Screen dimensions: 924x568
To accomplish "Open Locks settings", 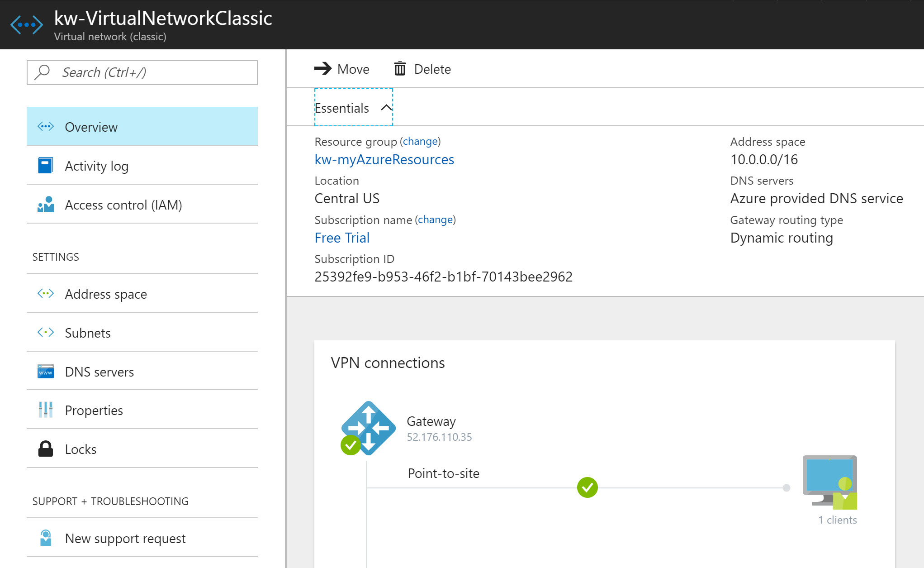I will point(142,449).
